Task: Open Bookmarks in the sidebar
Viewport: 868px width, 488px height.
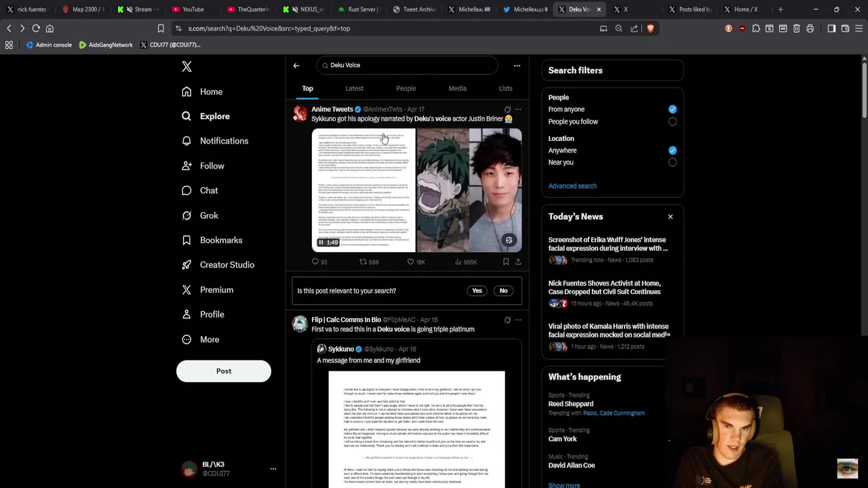Action: click(x=212, y=240)
